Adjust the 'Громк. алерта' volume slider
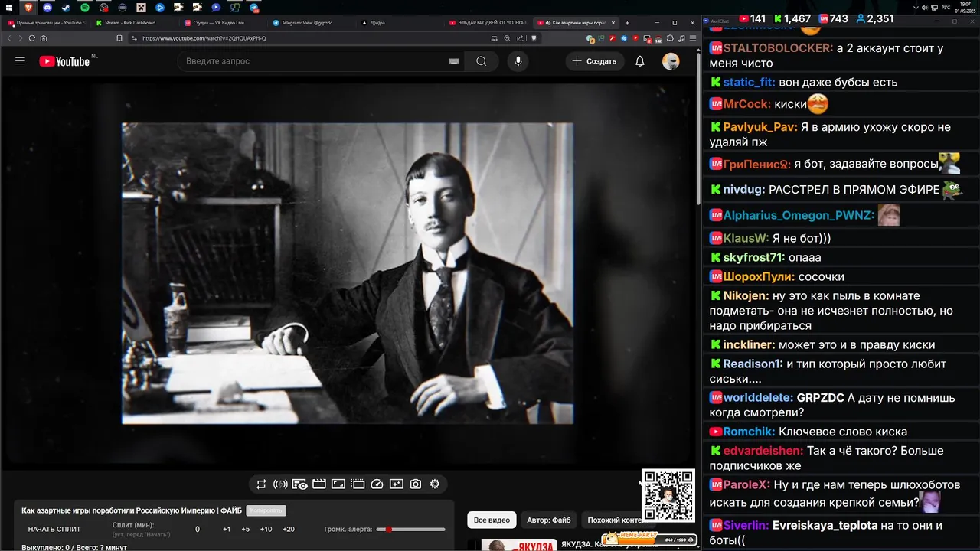The image size is (980, 551). tap(411, 529)
